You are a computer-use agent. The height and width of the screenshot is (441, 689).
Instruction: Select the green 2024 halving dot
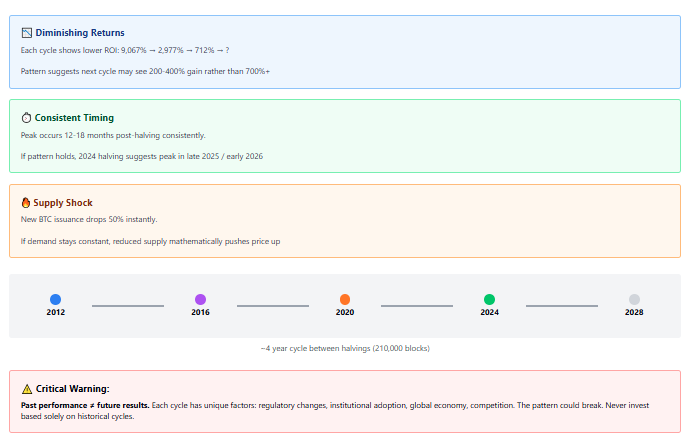coord(489,299)
